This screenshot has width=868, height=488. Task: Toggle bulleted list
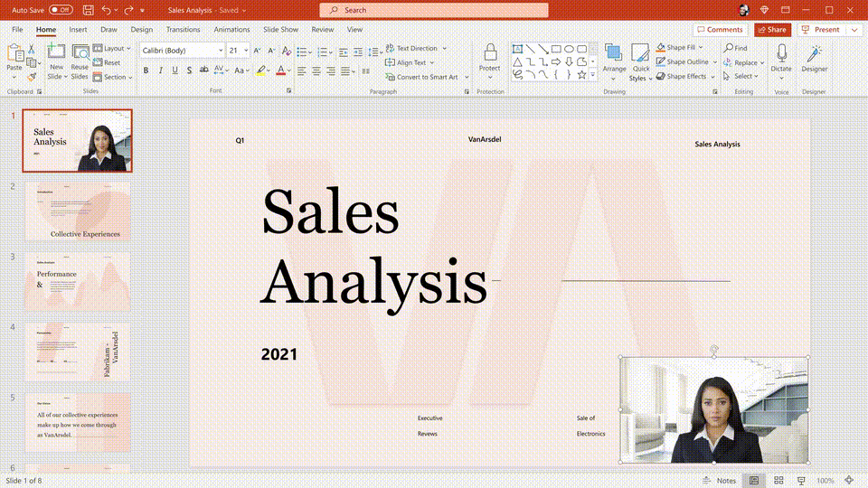tap(302, 52)
